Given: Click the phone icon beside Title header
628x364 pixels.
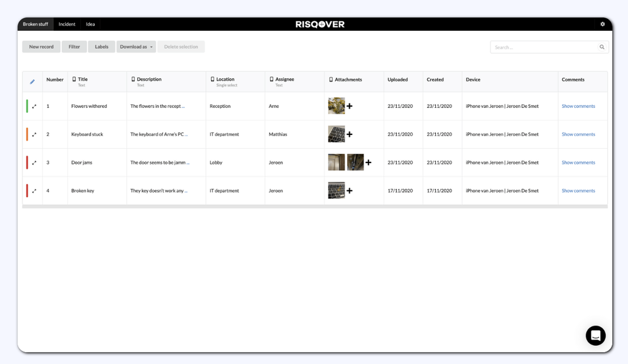Looking at the screenshot, I should (73, 78).
